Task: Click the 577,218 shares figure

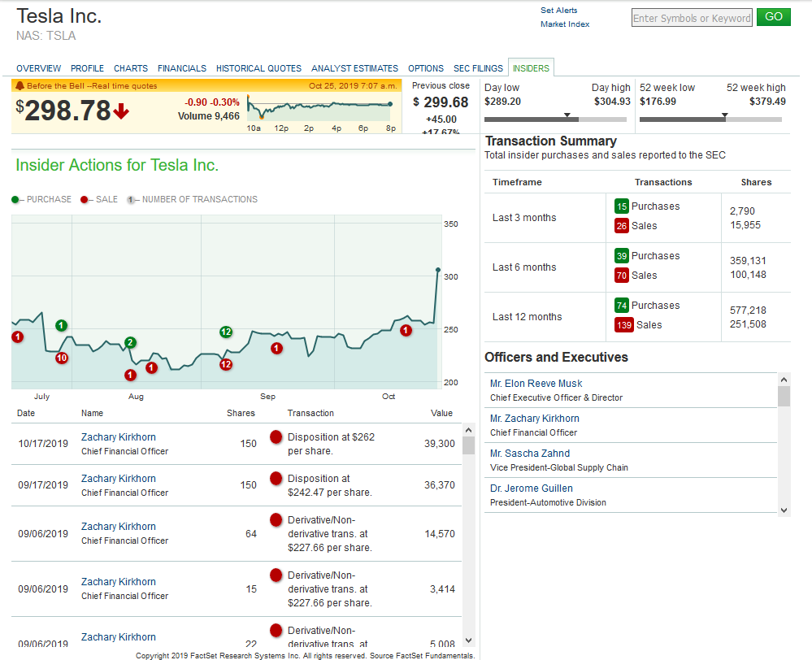Action: 748,310
